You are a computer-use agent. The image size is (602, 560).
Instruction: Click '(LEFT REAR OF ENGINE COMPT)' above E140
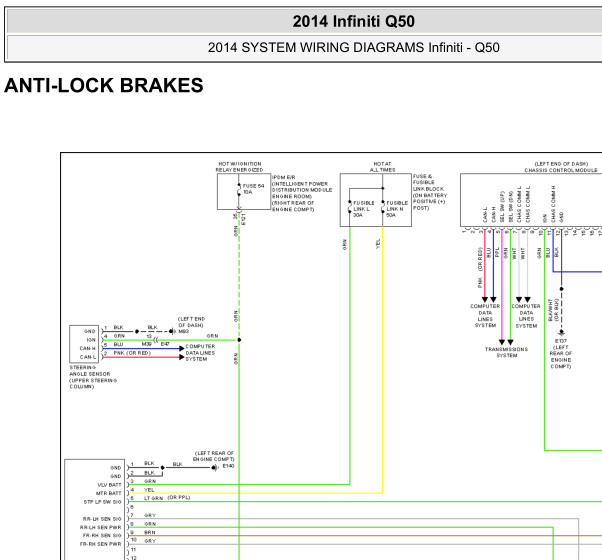(214, 456)
